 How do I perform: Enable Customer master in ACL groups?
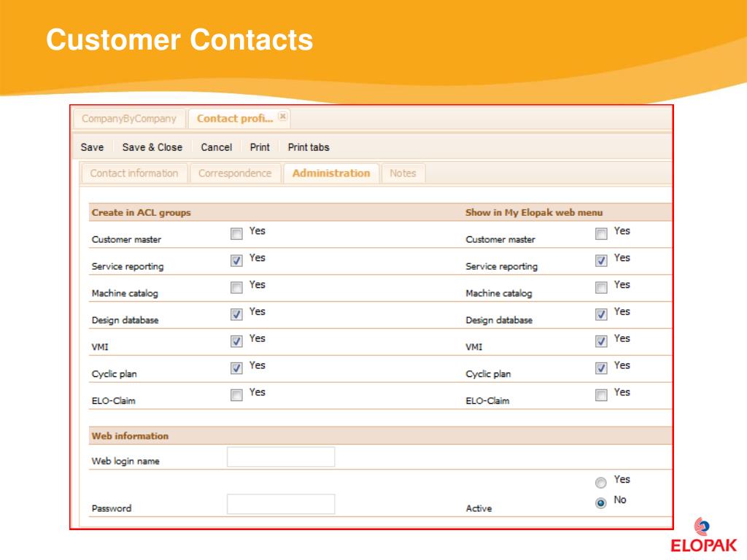[x=236, y=234]
